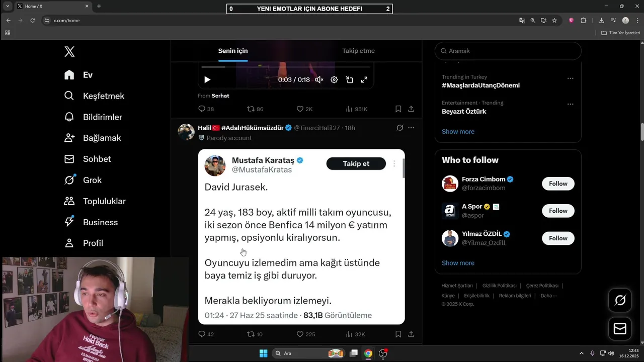This screenshot has width=644, height=362.
Task: Unmute the video sound
Action: coord(319,79)
